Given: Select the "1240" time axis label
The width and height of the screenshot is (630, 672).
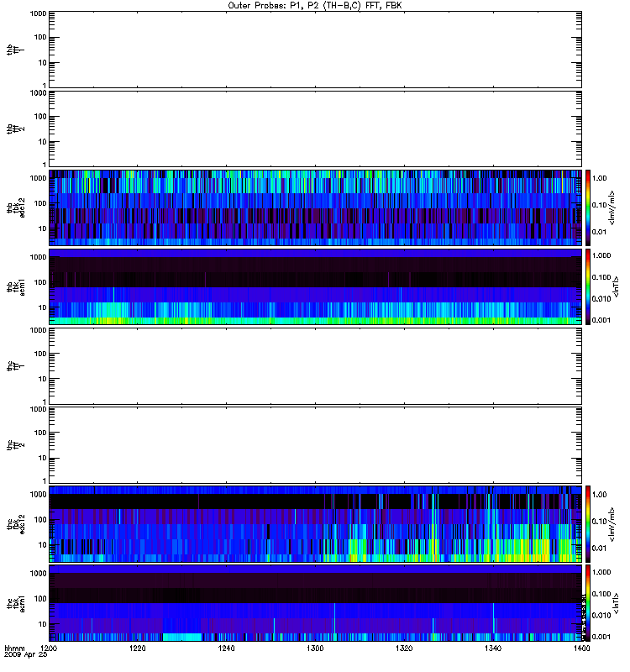Looking at the screenshot, I should pyautogui.click(x=226, y=648).
